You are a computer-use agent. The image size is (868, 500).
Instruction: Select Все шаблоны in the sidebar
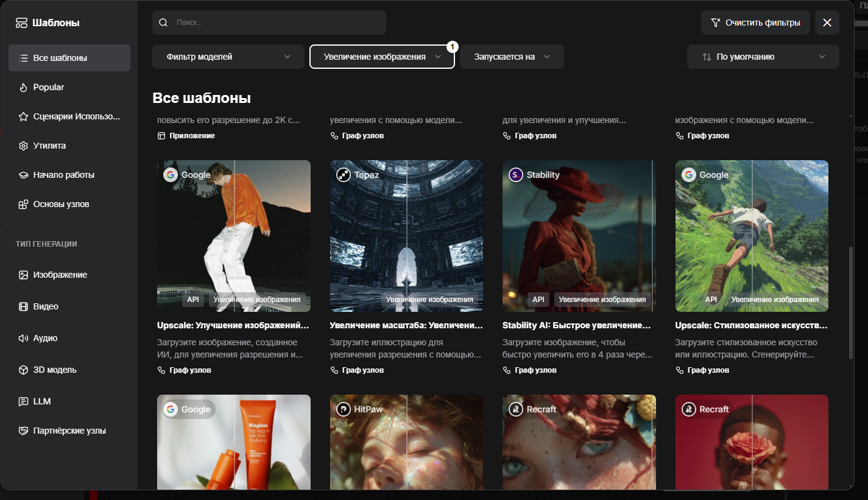tap(69, 58)
